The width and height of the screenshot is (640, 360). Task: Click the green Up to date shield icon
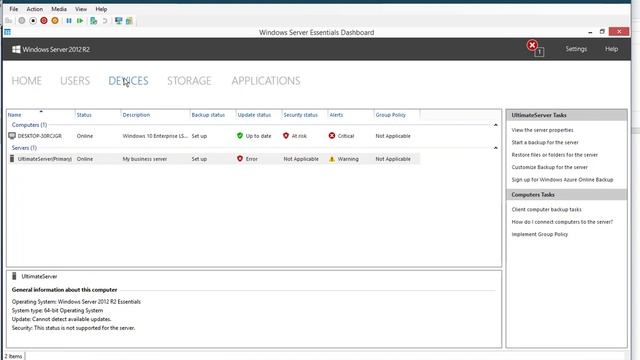click(240, 136)
